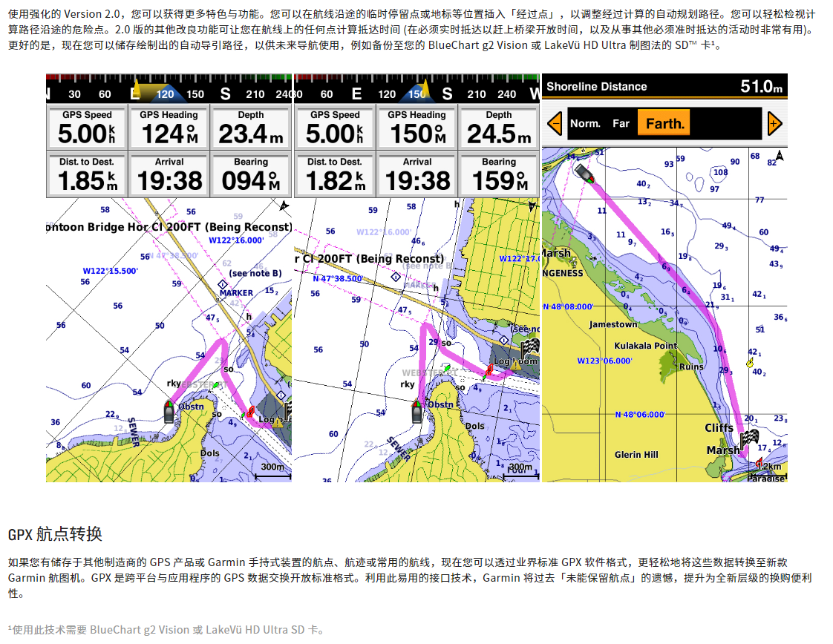This screenshot has height=644, width=833.
Task: Click the checkered flag near Cliffs label
Action: point(748,439)
